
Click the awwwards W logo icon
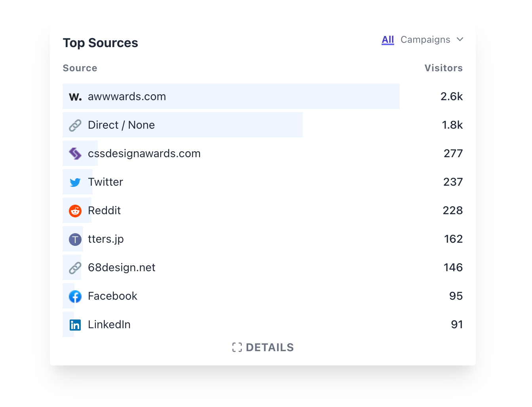[x=75, y=97]
